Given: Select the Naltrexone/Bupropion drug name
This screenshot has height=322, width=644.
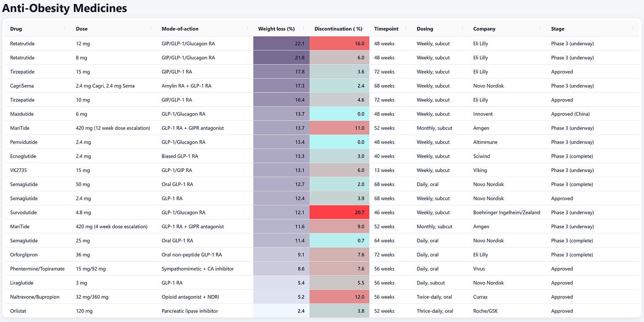Looking at the screenshot, I should [x=34, y=297].
